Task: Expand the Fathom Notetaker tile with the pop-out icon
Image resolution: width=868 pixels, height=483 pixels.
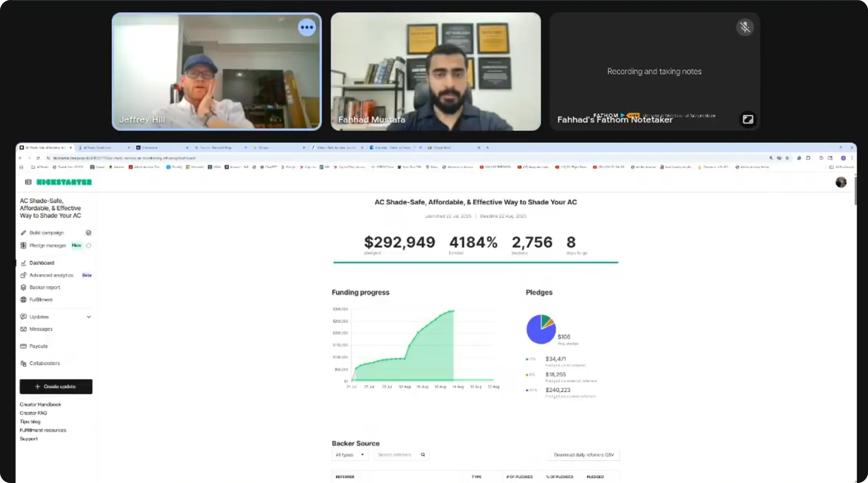Action: pos(748,119)
